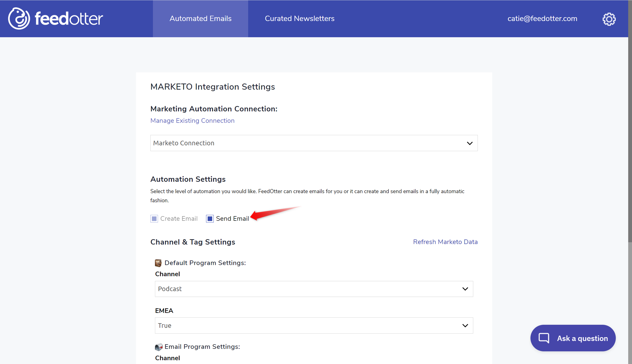Click the Email Program Settings mailbox icon
The height and width of the screenshot is (364, 632).
coord(159,347)
